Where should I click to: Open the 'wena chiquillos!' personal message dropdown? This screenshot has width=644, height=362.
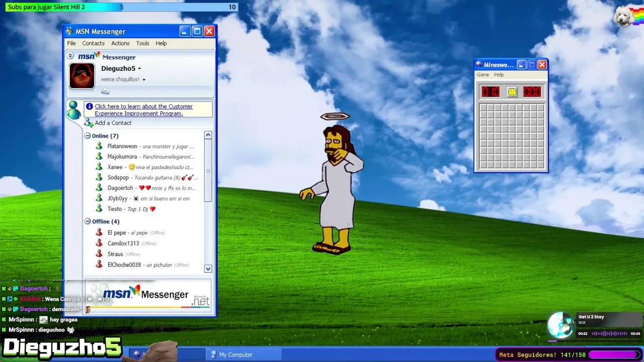123,79
